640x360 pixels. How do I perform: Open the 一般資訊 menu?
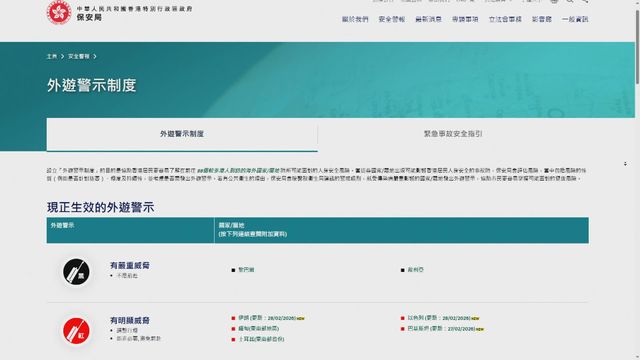coord(575,19)
